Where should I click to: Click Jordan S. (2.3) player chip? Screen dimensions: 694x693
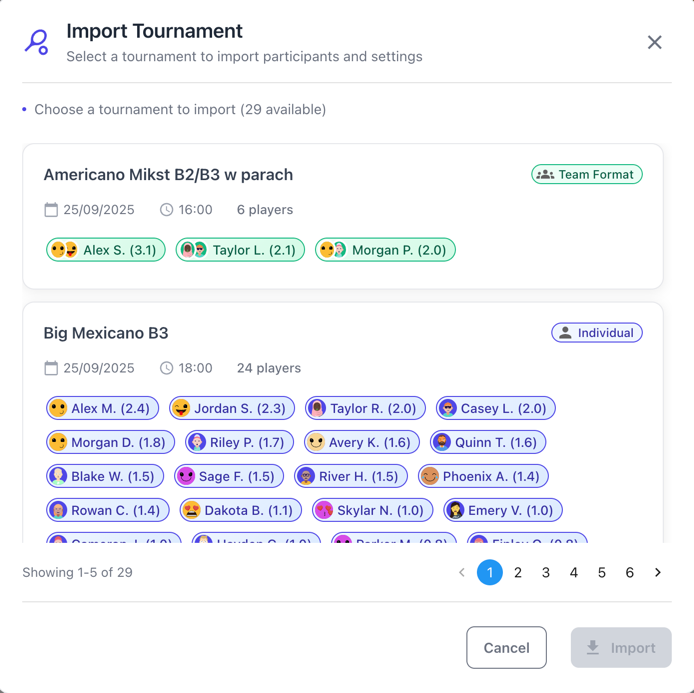(x=232, y=408)
